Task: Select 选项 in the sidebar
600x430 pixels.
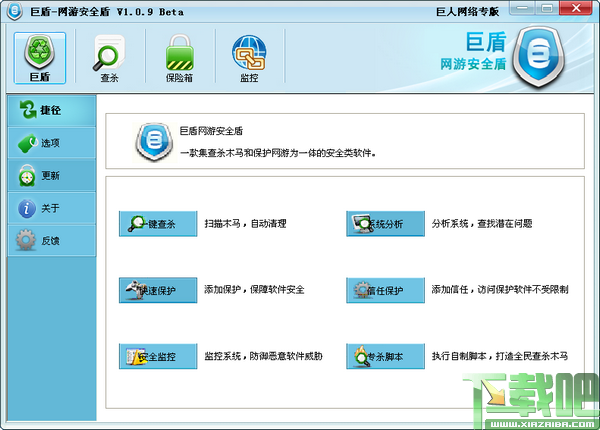Action: (52, 143)
